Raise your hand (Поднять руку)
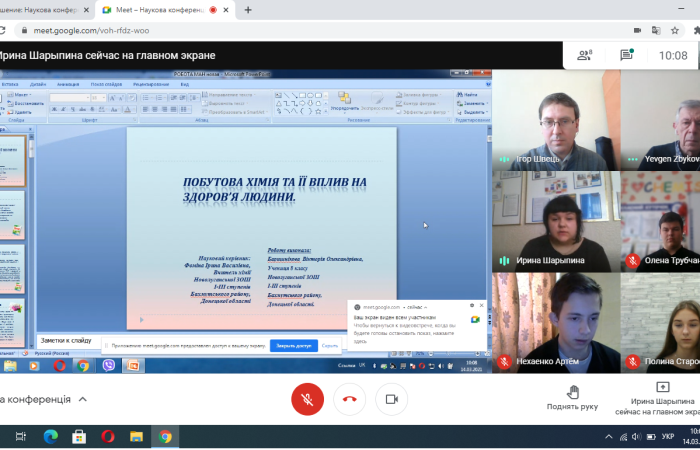 coord(572,397)
